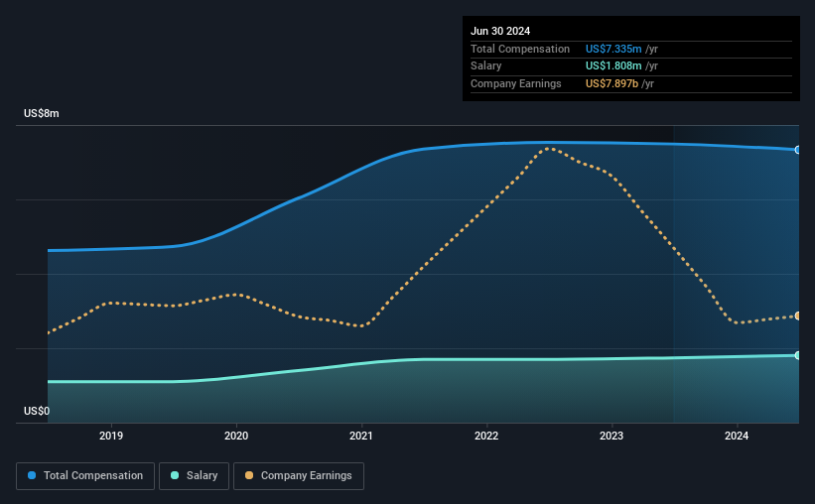Click the orange Company Earnings endpoint marker
815x504 pixels.
798,315
